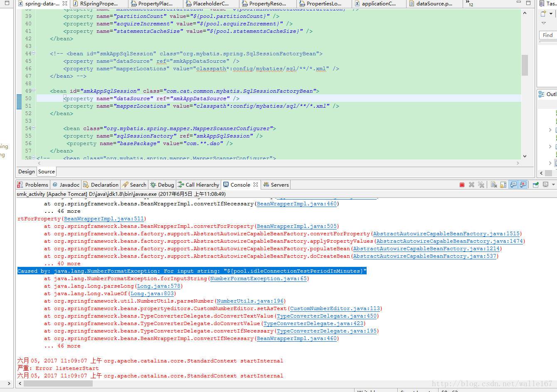Switch to the Search view tab
The image size is (557, 392).
pos(134,185)
